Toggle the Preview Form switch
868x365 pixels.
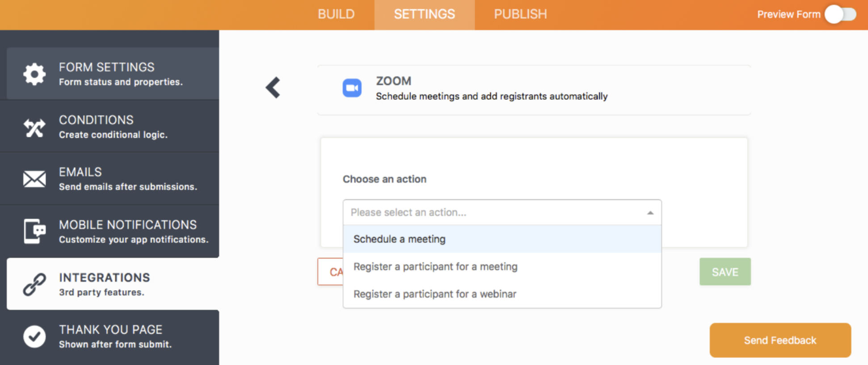click(840, 14)
